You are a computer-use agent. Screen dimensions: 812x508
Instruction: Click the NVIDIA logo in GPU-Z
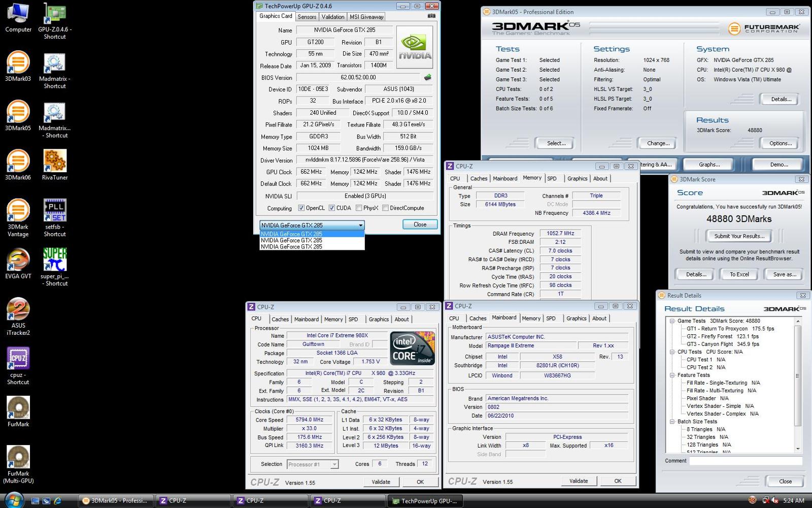click(415, 47)
